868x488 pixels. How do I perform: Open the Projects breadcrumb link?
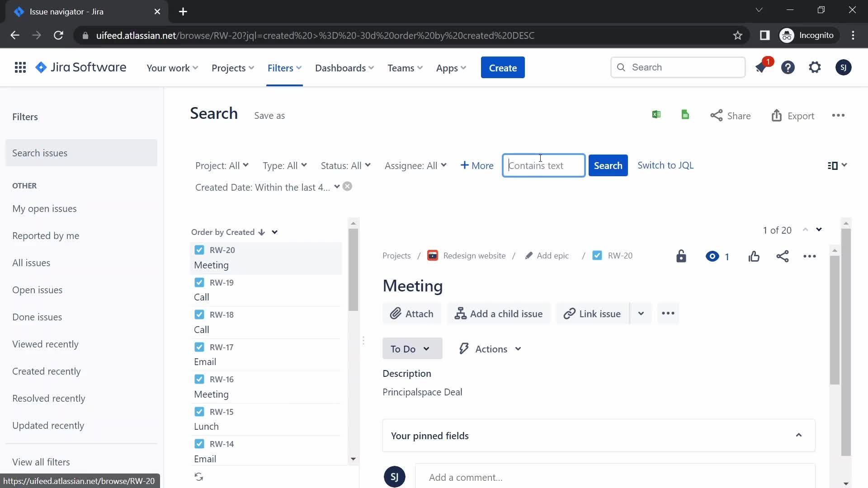point(396,256)
